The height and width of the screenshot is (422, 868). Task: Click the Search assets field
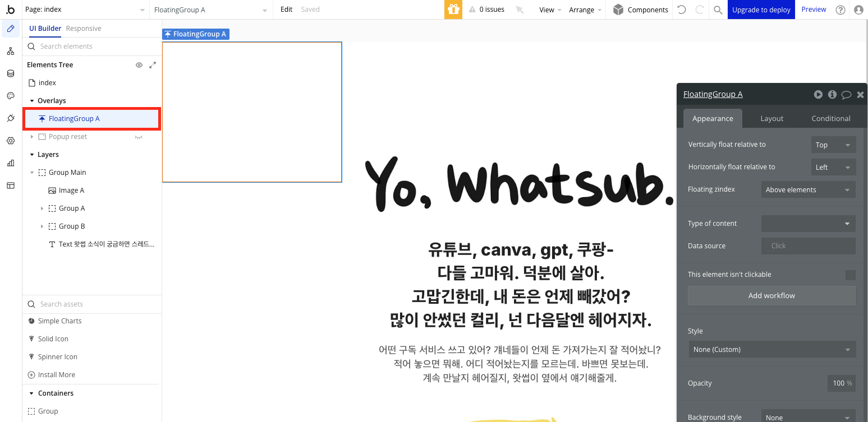tap(92, 304)
